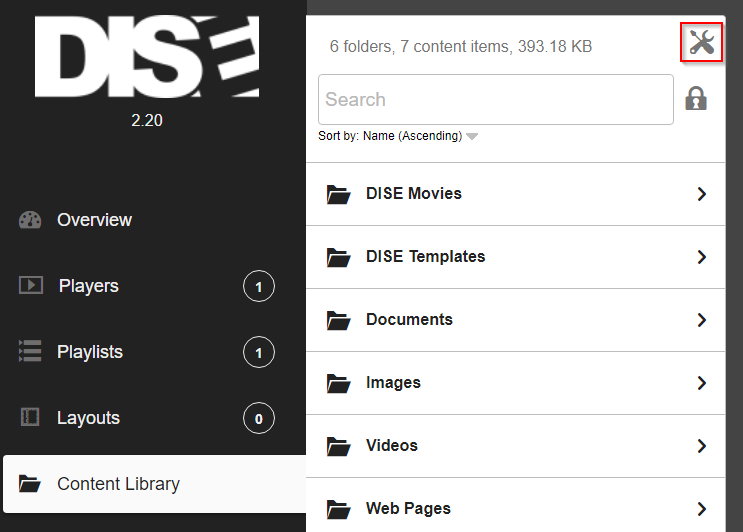The width and height of the screenshot is (743, 532).
Task: Select the Content Library menu item
Action: tap(154, 484)
